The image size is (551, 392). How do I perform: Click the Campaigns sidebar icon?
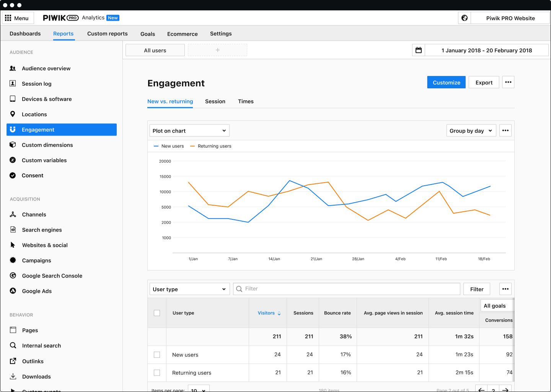click(13, 260)
